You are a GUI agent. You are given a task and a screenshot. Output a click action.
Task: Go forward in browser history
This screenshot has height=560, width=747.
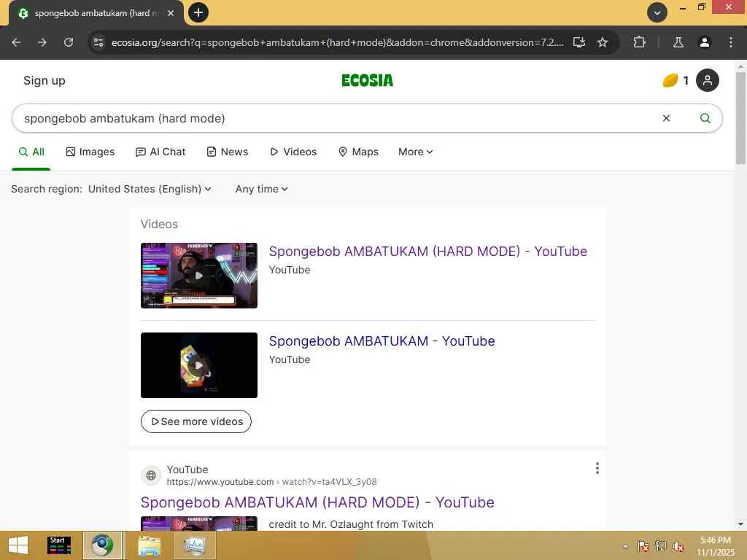click(42, 42)
